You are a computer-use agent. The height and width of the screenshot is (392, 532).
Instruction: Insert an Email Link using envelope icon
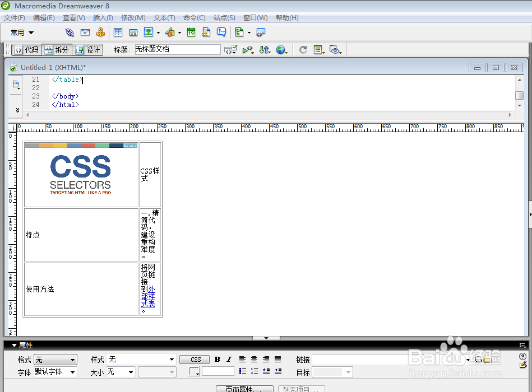[x=85, y=32]
